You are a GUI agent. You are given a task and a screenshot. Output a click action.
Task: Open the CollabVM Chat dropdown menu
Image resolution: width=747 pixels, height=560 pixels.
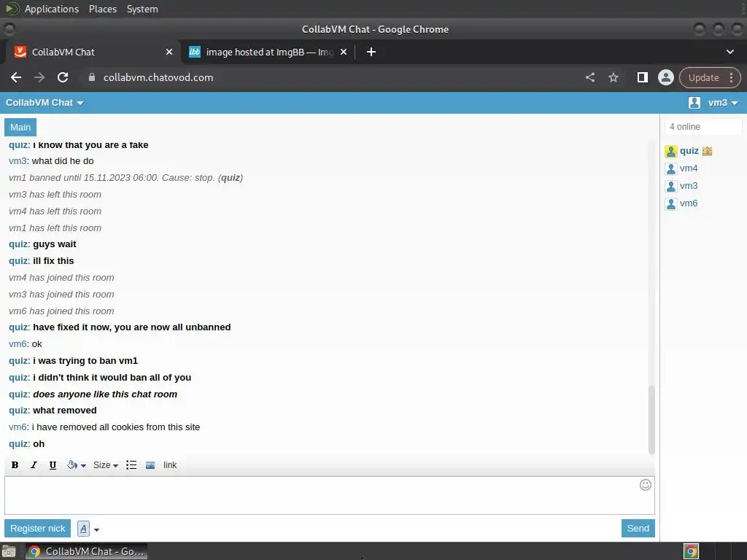tap(44, 103)
